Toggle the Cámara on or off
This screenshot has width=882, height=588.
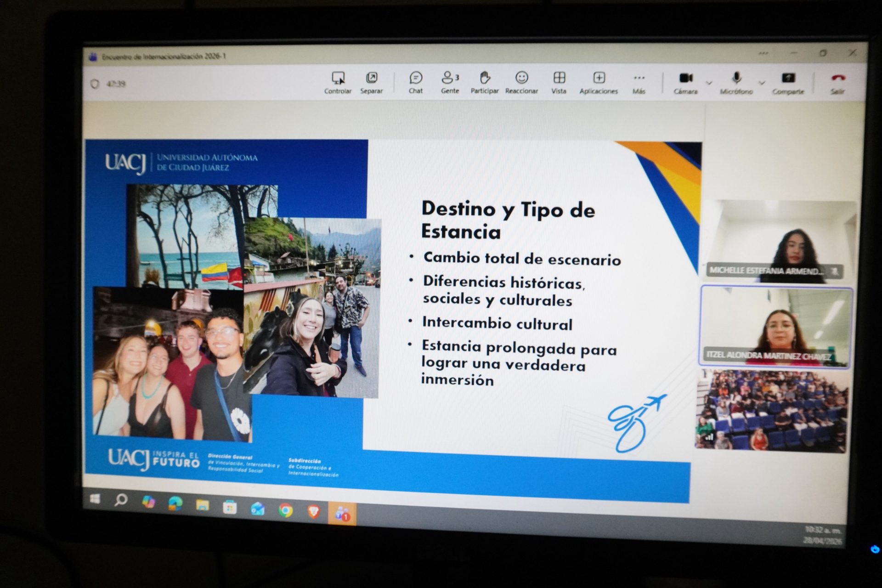[685, 83]
